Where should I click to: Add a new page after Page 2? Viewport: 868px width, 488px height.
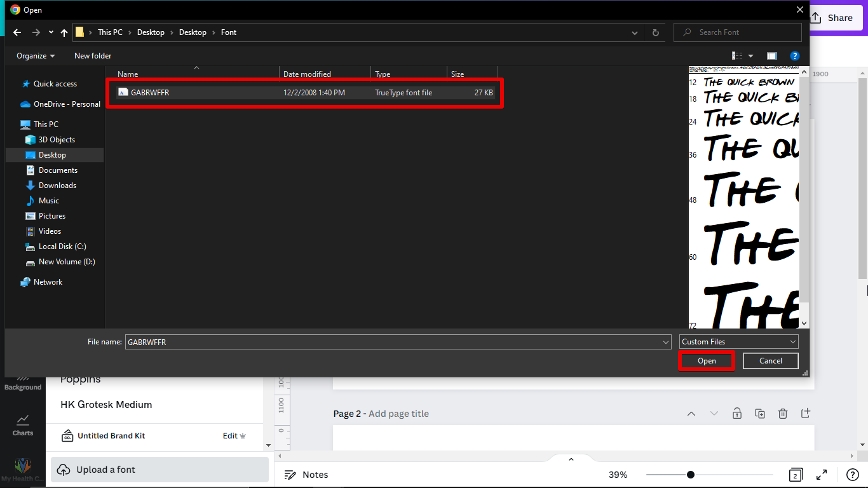[806, 414]
